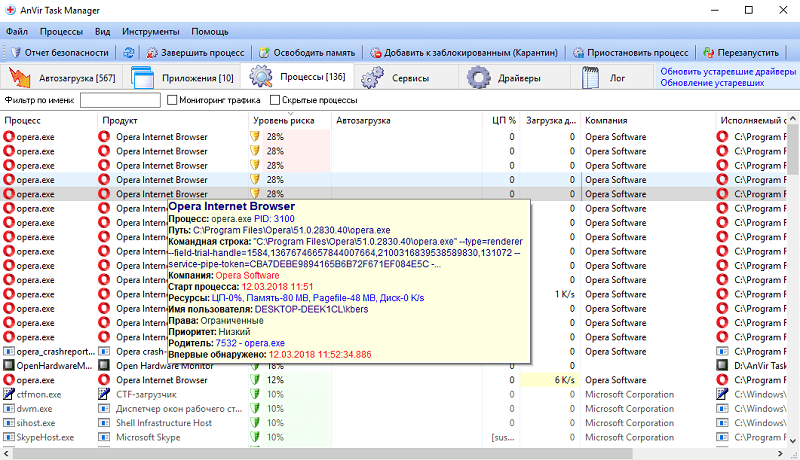Open the Процессы menu
The height and width of the screenshot is (460, 800).
(61, 32)
